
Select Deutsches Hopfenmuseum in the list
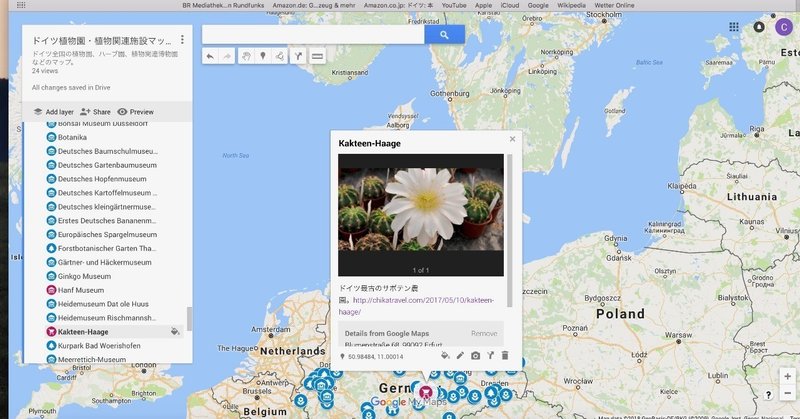pyautogui.click(x=102, y=179)
